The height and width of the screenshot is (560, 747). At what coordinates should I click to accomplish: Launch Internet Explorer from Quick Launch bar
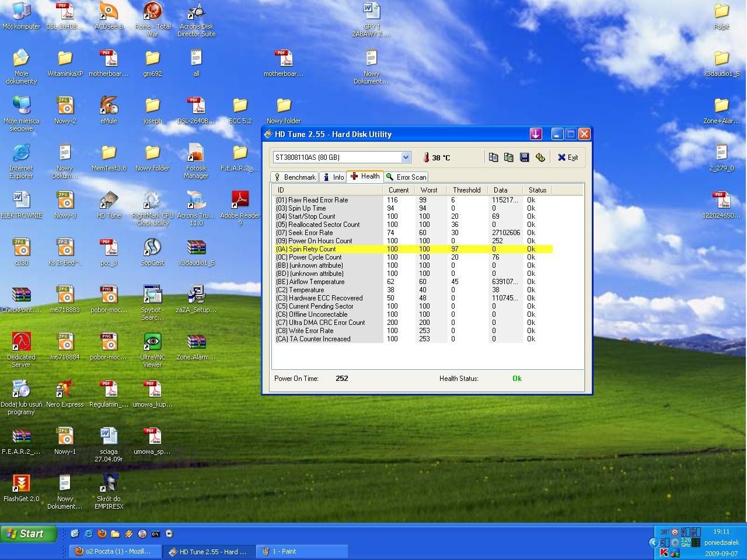click(88, 534)
